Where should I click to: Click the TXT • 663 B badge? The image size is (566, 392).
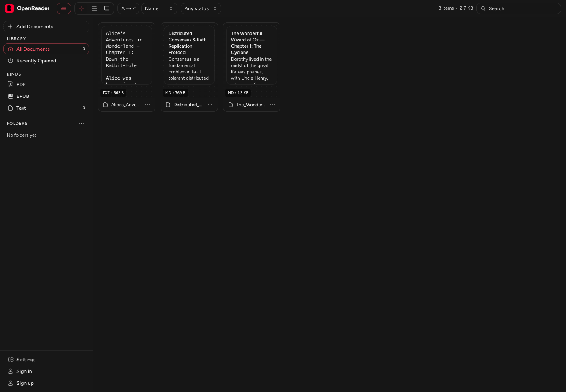pyautogui.click(x=113, y=93)
